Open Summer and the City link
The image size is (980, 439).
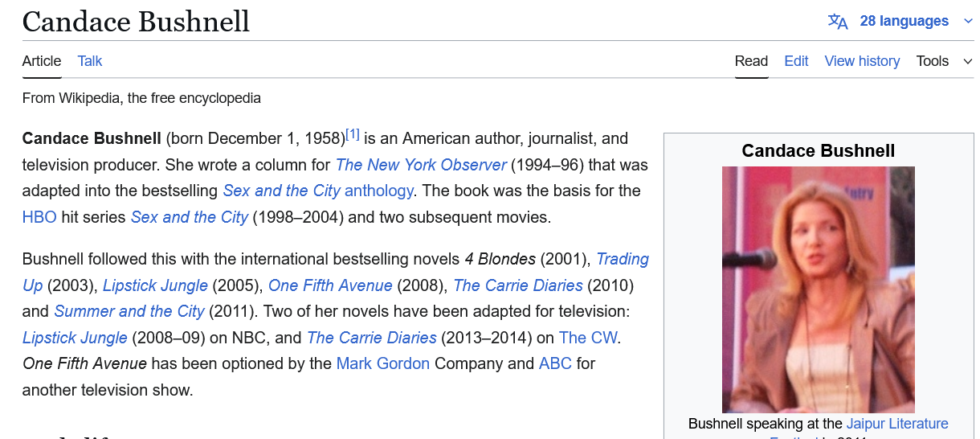pyautogui.click(x=129, y=311)
